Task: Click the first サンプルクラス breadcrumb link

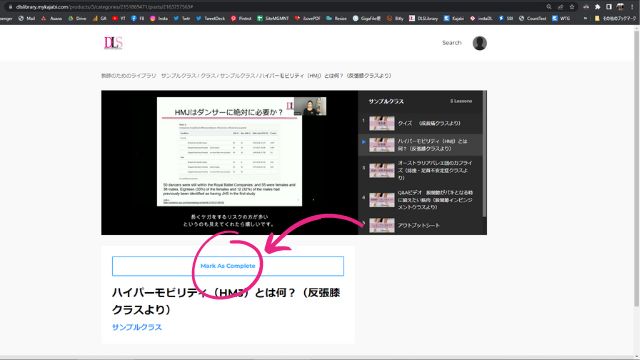Action: coord(179,76)
